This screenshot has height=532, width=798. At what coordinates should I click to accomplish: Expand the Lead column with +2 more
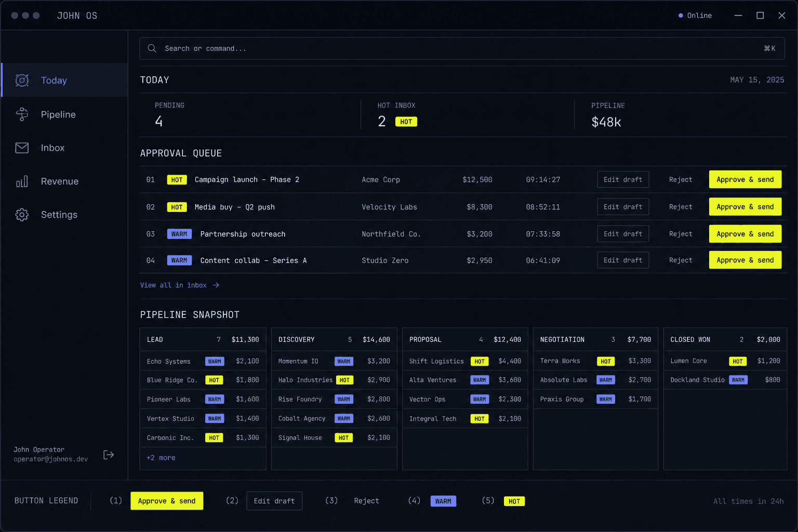point(161,458)
